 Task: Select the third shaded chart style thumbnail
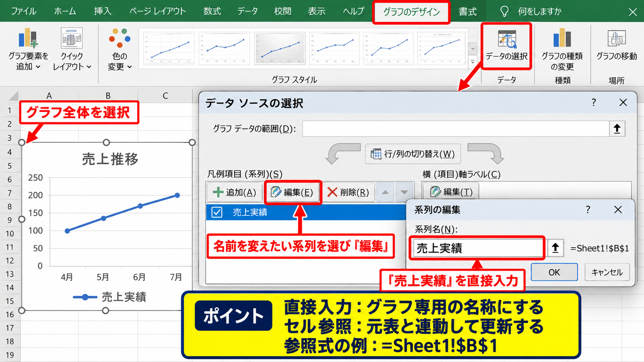280,48
